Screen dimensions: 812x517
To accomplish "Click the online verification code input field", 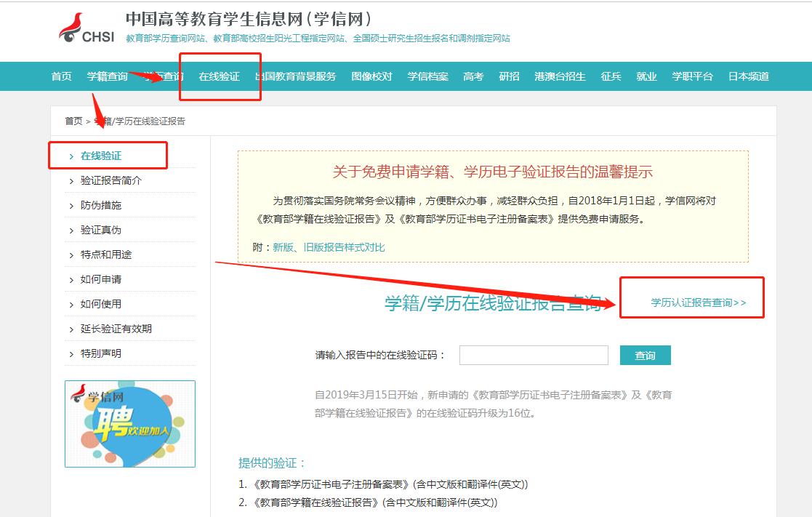I will coord(535,355).
